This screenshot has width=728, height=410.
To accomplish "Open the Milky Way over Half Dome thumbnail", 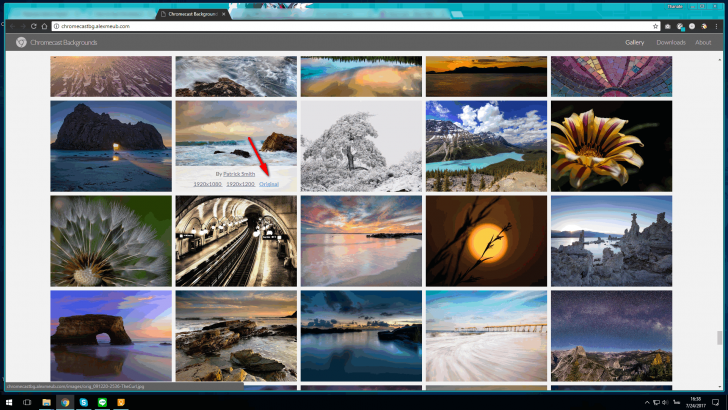I will coord(611,336).
